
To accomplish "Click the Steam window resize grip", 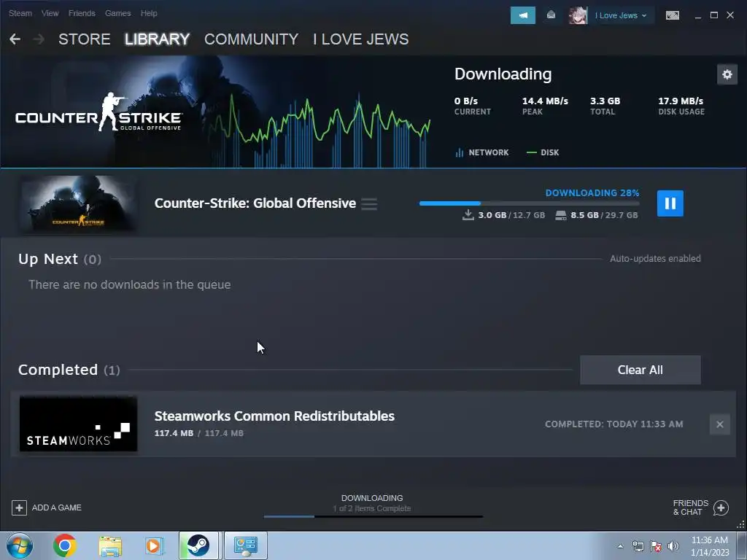I will point(741,525).
